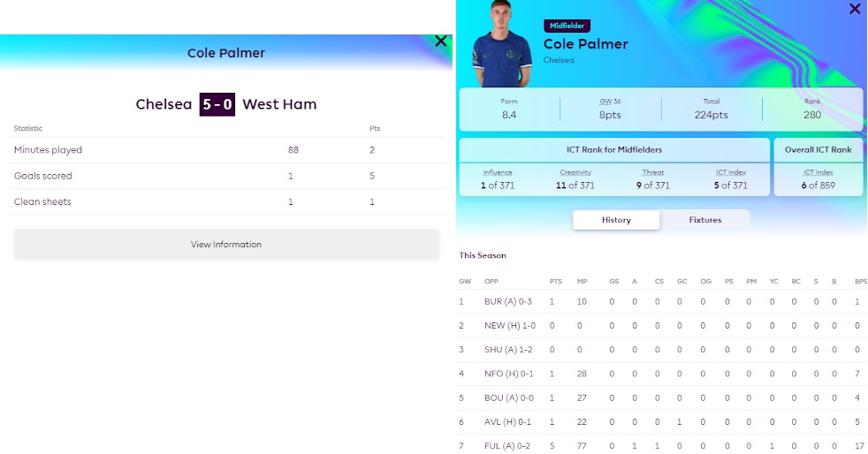Screen dimensions: 868x454
Task: Click the ICT Index label under Midfielders rank
Action: pyautogui.click(x=731, y=172)
